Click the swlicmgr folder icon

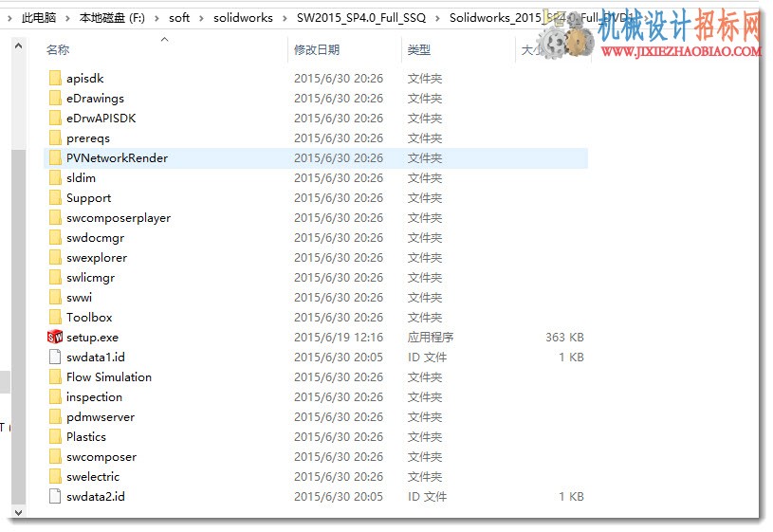[x=55, y=277]
